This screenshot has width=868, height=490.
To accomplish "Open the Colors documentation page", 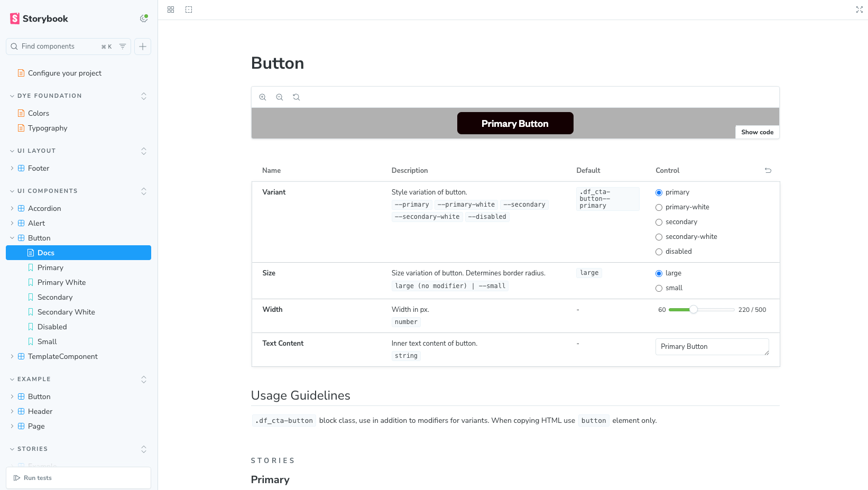I will pos(78,113).
